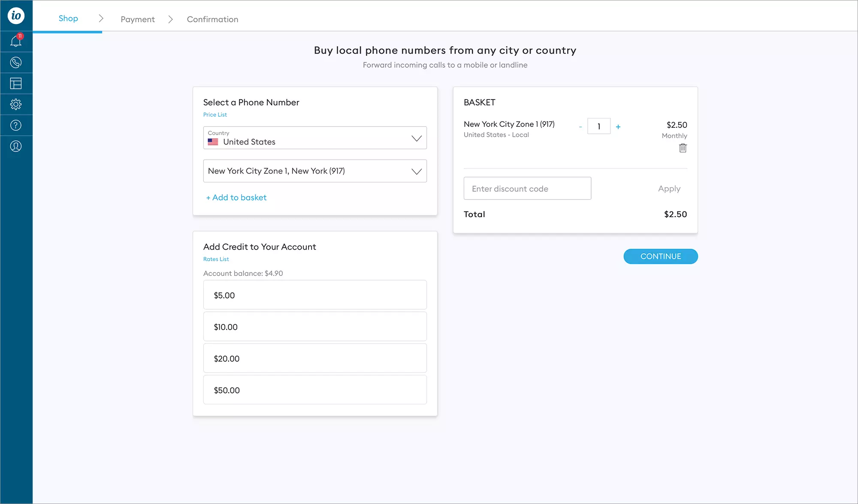This screenshot has width=858, height=504.
Task: Increase basket quantity with plus
Action: click(618, 127)
